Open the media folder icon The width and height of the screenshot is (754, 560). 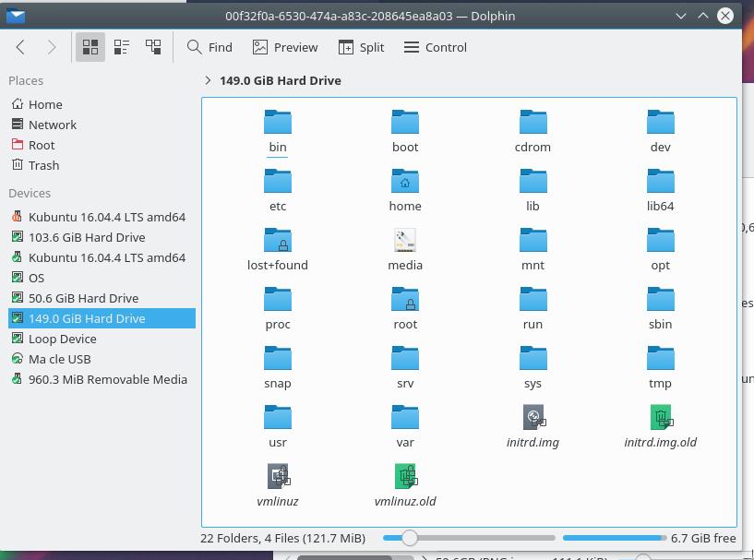[405, 241]
